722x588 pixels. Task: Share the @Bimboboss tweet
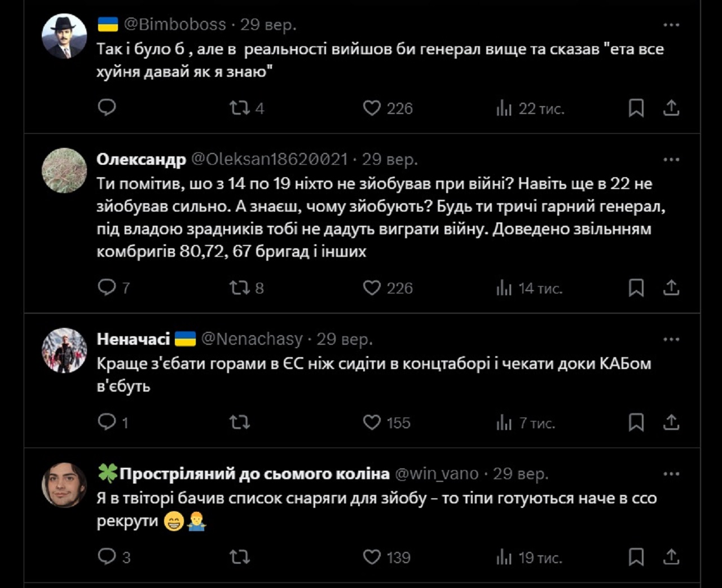(671, 108)
